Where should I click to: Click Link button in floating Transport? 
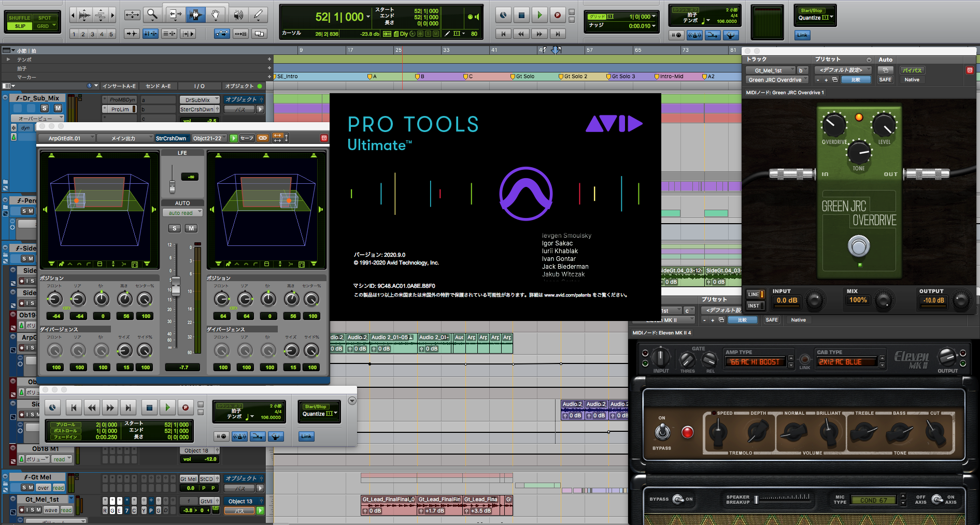306,436
